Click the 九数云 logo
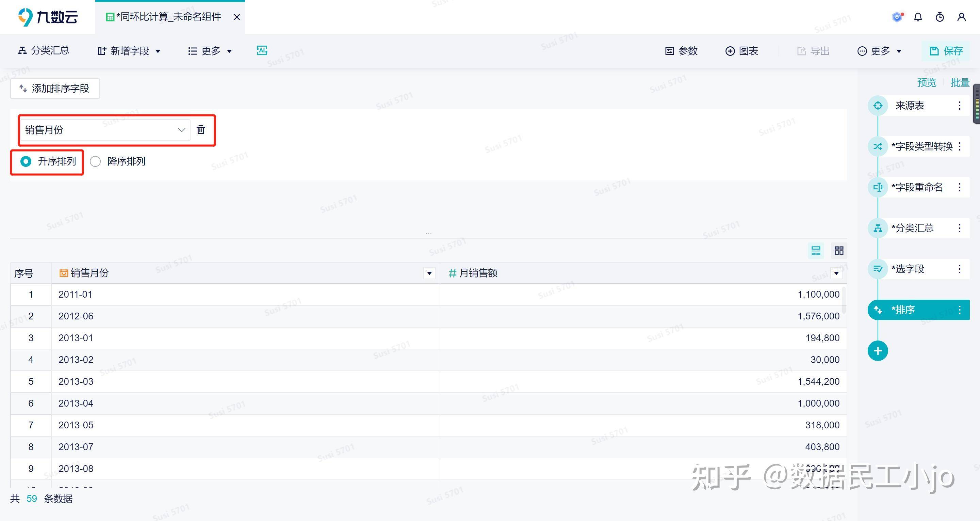 48,17
